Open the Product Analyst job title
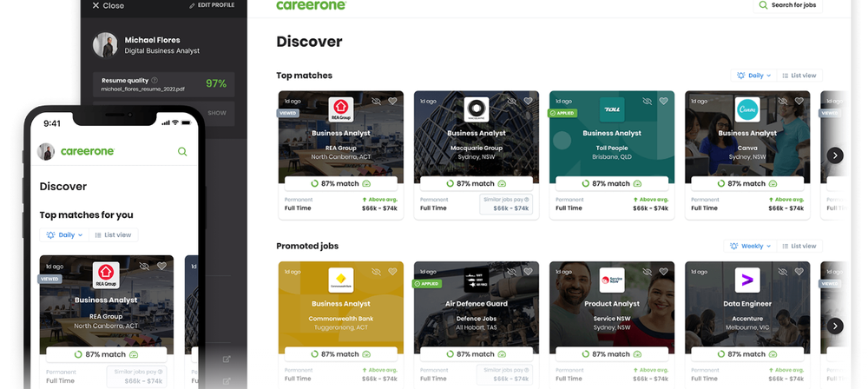The image size is (868, 389). (x=612, y=304)
